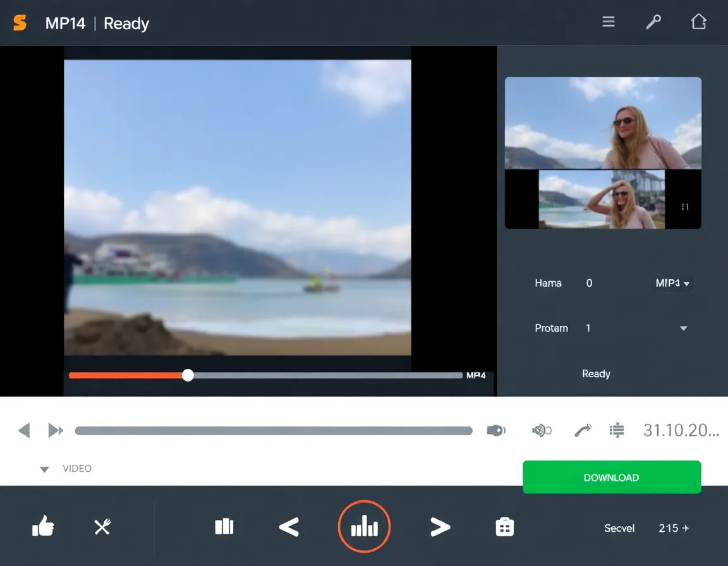Screen dimensions: 728x566
Task: Click the orange video progress slider handle
Action: 188,375
